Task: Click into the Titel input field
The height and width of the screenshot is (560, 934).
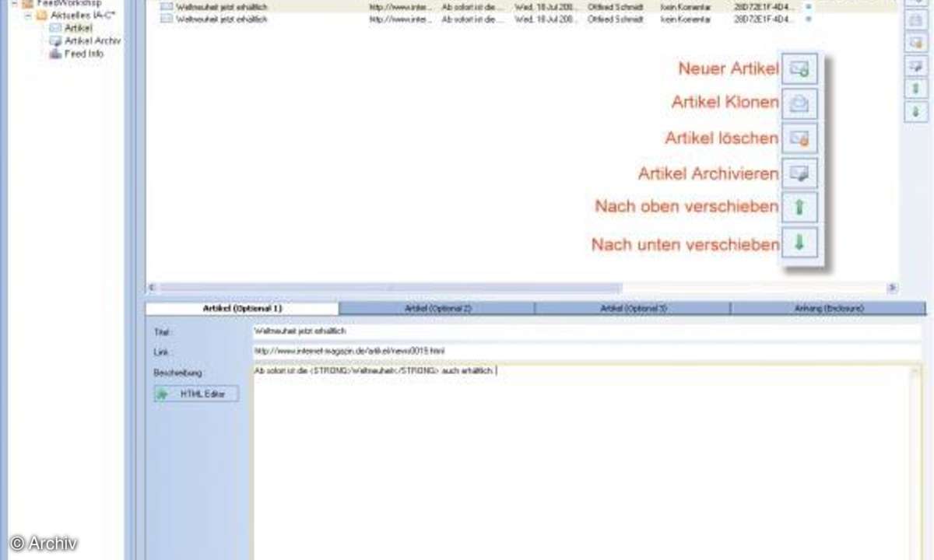Action: point(584,331)
